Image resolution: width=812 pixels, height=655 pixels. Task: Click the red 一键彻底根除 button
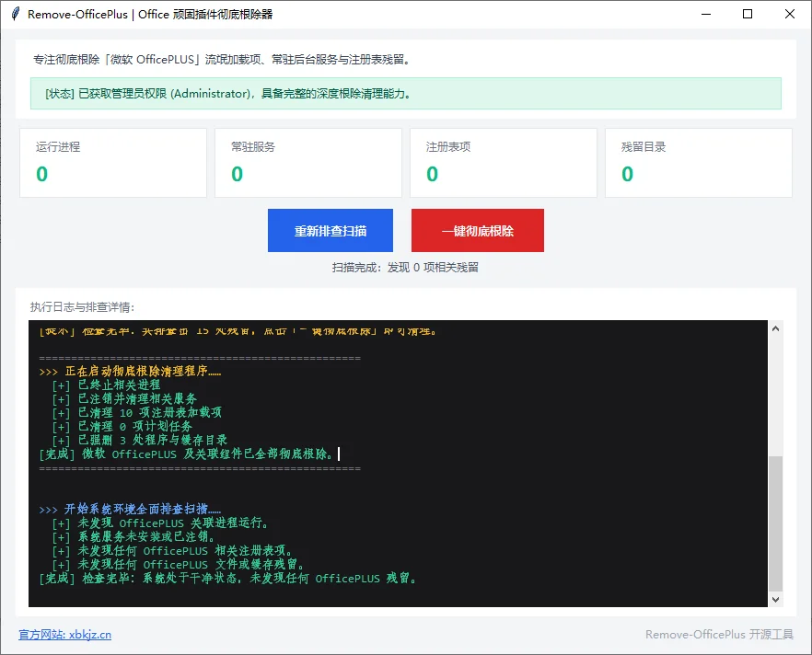[478, 230]
